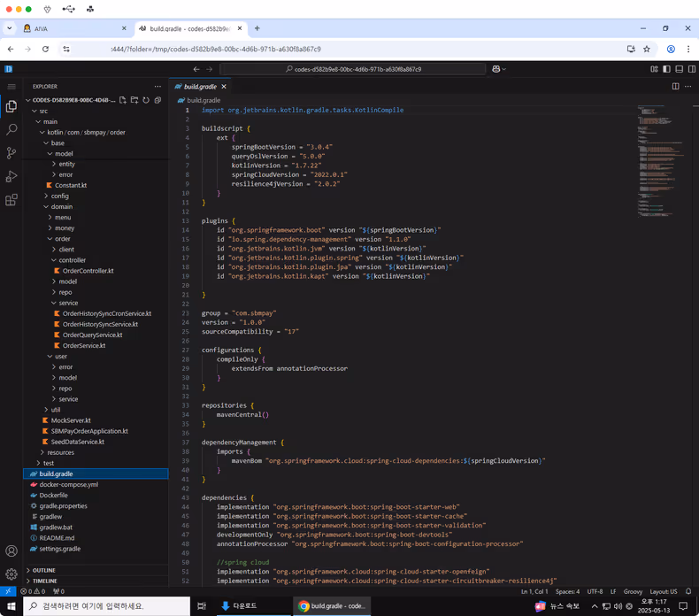
Task: Open remote window indicator in status bar
Action: [x=8, y=591]
